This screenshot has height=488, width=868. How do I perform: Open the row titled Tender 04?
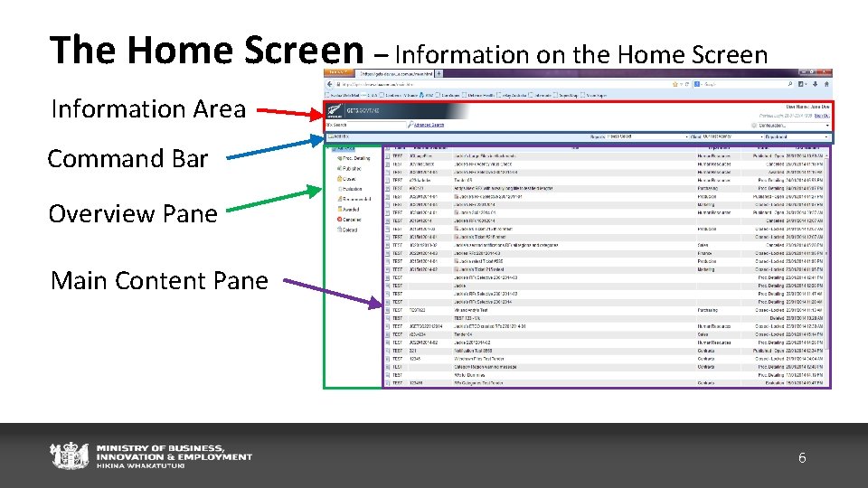coord(463,334)
